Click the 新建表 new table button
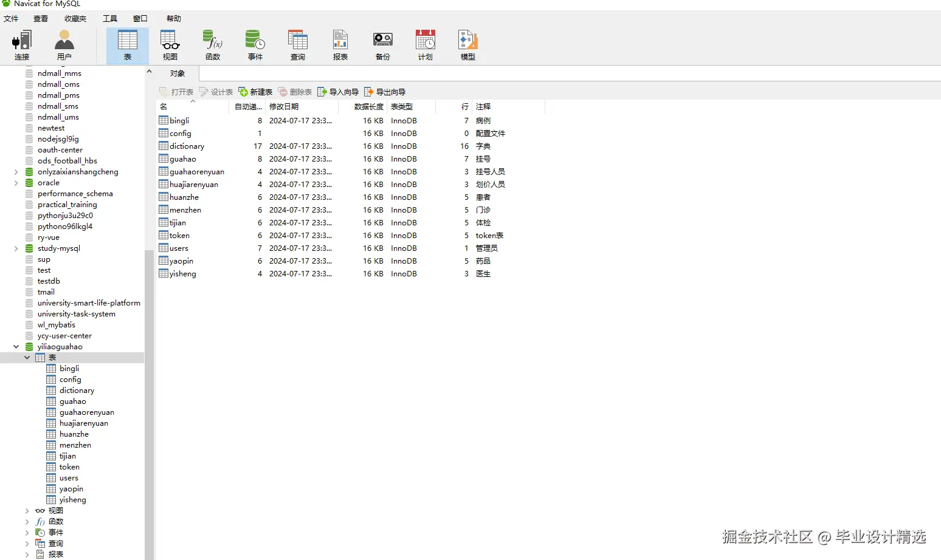Image resolution: width=941 pixels, height=560 pixels. tap(255, 92)
